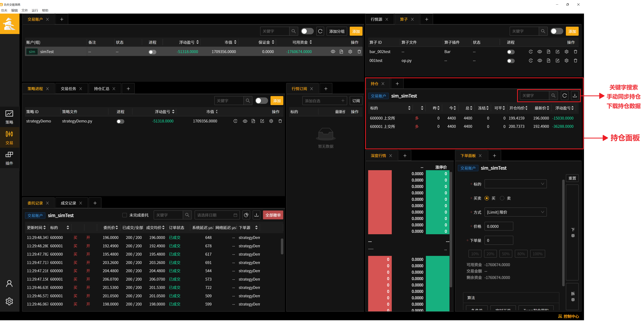Open the 文件 menu
The image size is (644, 321).
point(25,11)
